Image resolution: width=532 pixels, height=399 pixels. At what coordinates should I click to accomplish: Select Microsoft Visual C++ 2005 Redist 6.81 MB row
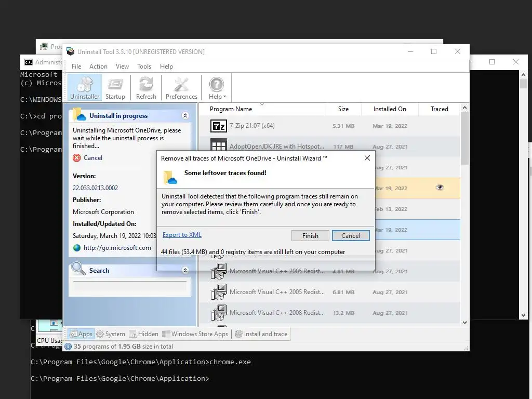point(329,292)
